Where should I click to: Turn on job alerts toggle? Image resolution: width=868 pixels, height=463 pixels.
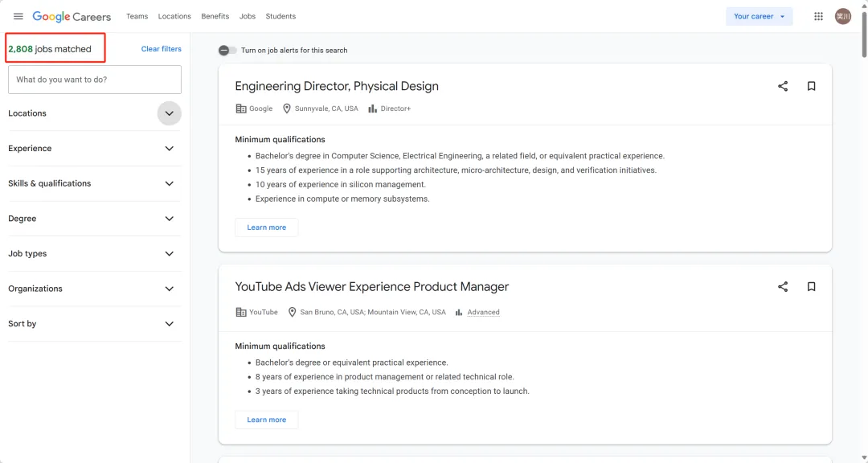click(227, 51)
